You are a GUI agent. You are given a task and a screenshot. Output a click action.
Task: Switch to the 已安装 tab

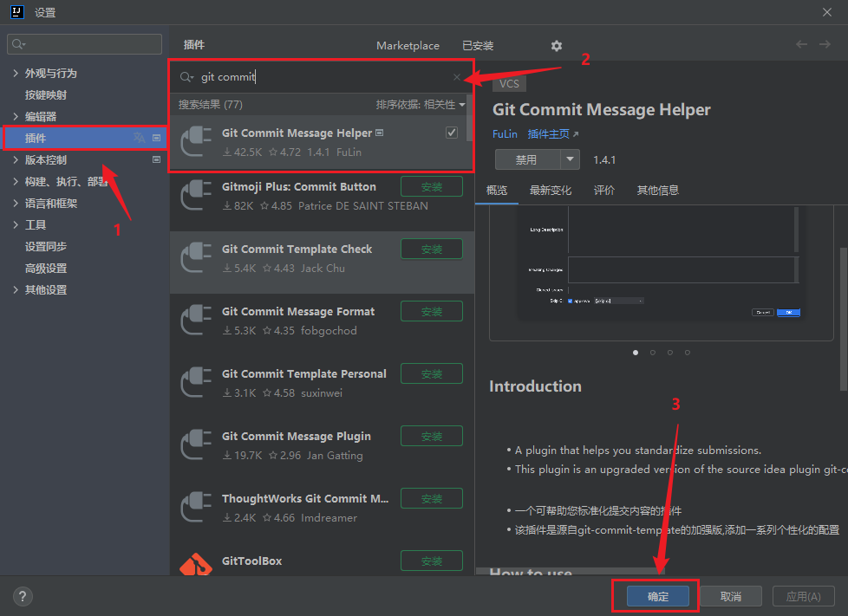478,46
